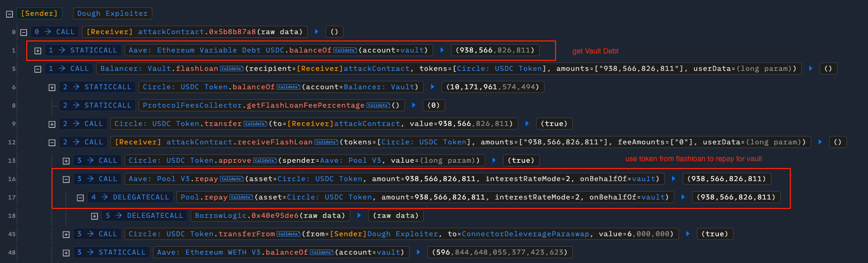The image size is (868, 263).
Task: Click return value (596,844,648,055,377,423,623)
Action: (500, 253)
